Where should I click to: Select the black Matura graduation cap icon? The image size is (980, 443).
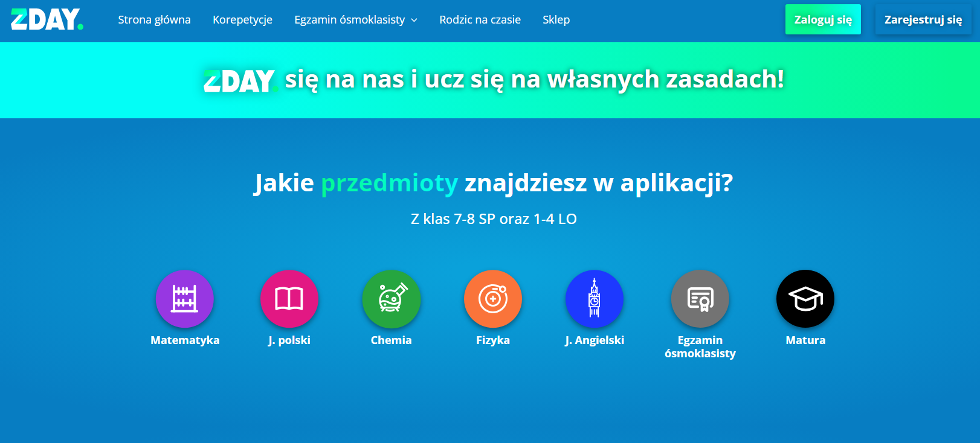[x=805, y=299]
